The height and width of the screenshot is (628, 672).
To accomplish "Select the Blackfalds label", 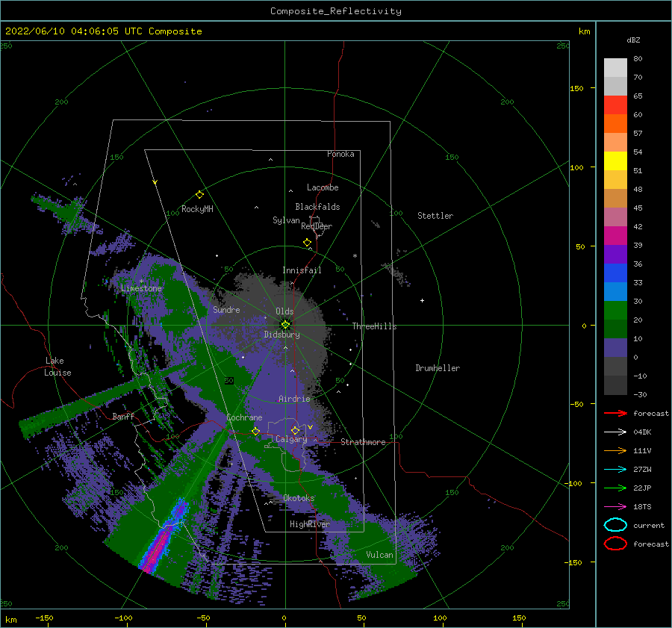I will (x=317, y=207).
